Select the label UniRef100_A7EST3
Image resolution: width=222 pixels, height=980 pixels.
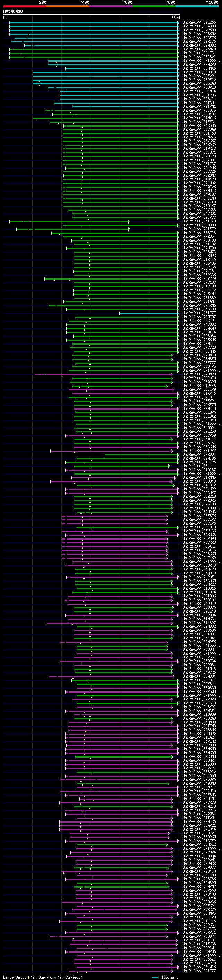[x=199, y=703]
